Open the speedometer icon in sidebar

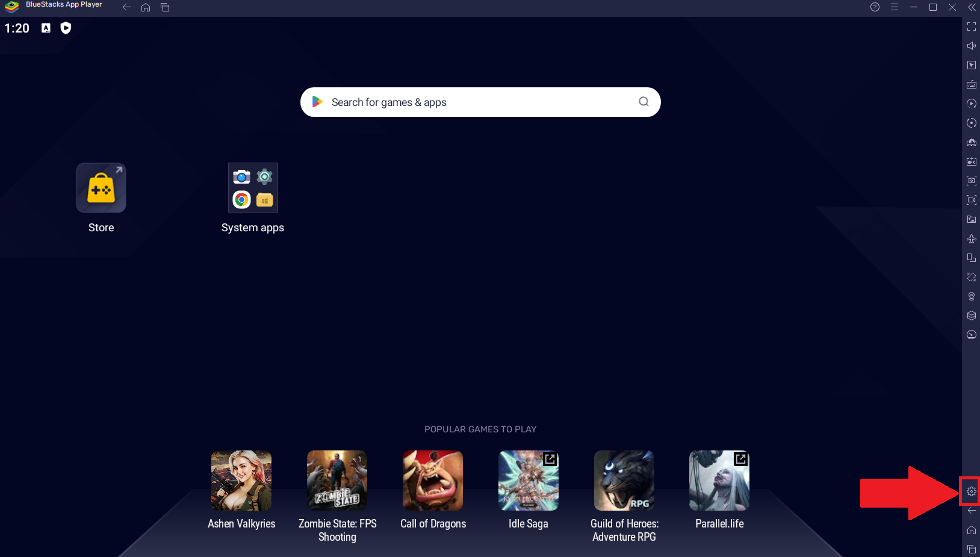point(971,335)
